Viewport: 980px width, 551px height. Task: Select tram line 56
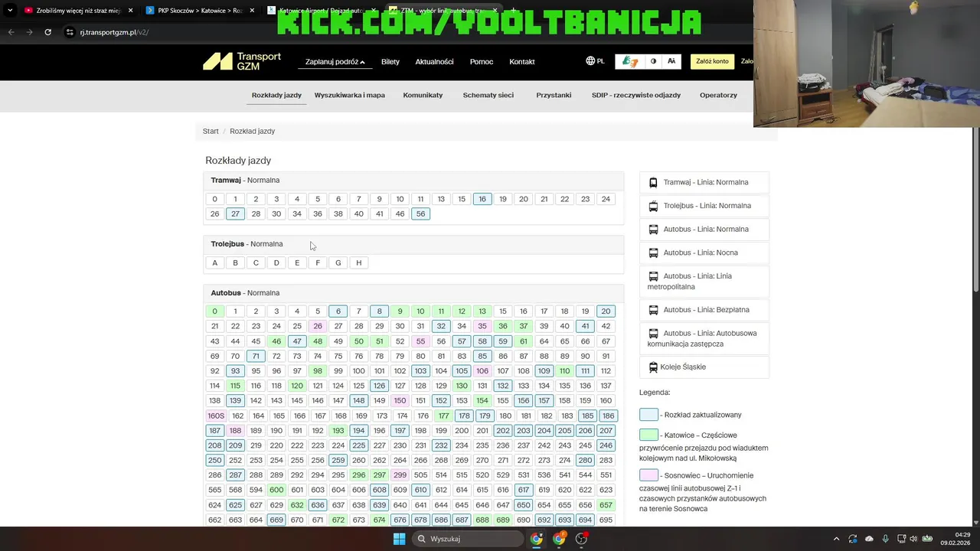click(x=420, y=214)
